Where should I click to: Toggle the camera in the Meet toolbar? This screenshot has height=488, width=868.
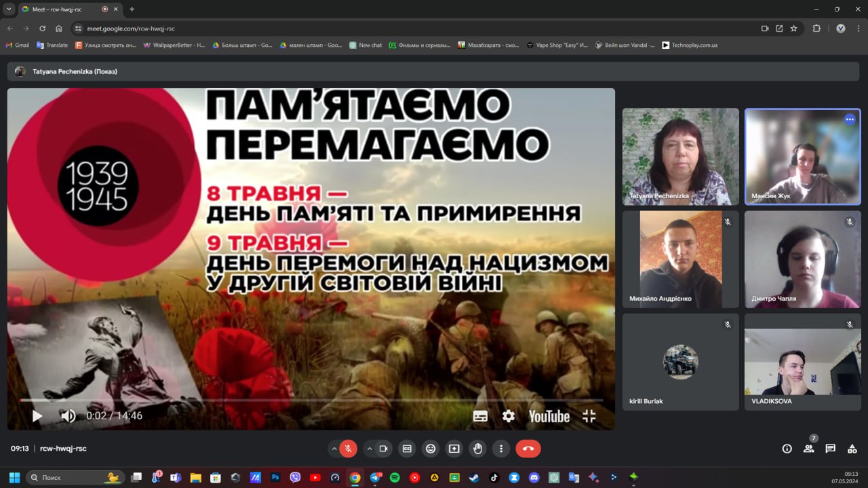[383, 449]
